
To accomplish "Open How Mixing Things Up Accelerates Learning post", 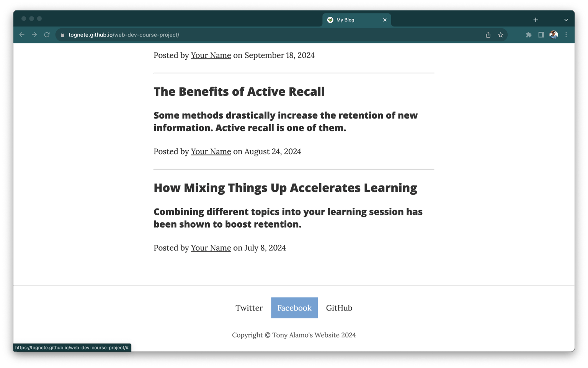I will tap(286, 188).
